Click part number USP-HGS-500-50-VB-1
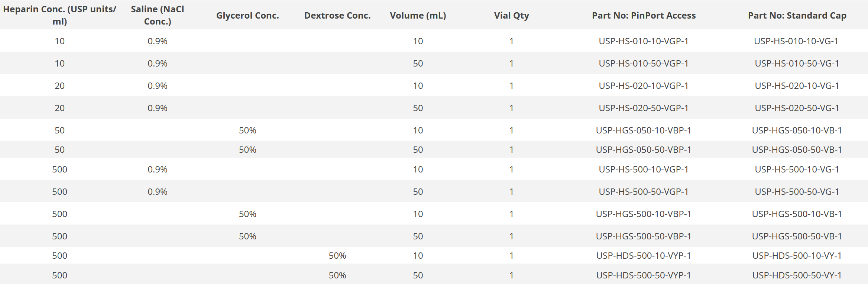This screenshot has width=868, height=284. point(797,236)
